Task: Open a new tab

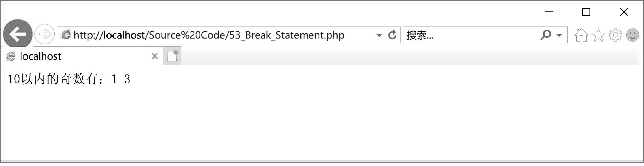Action: coord(172,56)
